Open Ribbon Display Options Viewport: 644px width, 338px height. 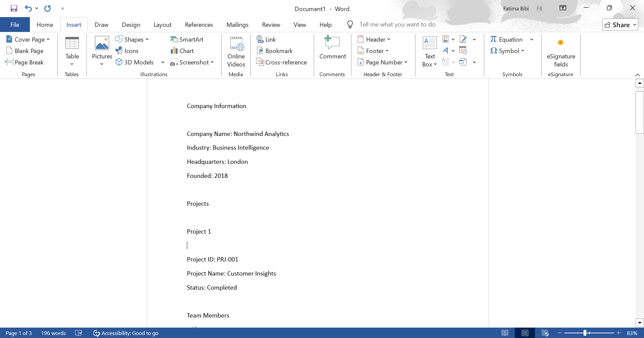(563, 8)
